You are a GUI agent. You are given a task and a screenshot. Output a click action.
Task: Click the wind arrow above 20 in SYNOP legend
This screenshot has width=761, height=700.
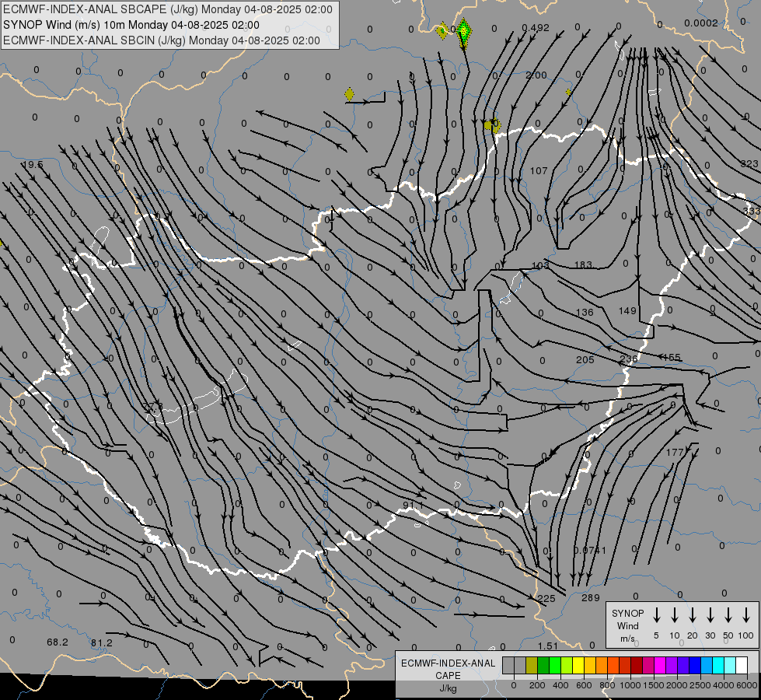pos(692,615)
